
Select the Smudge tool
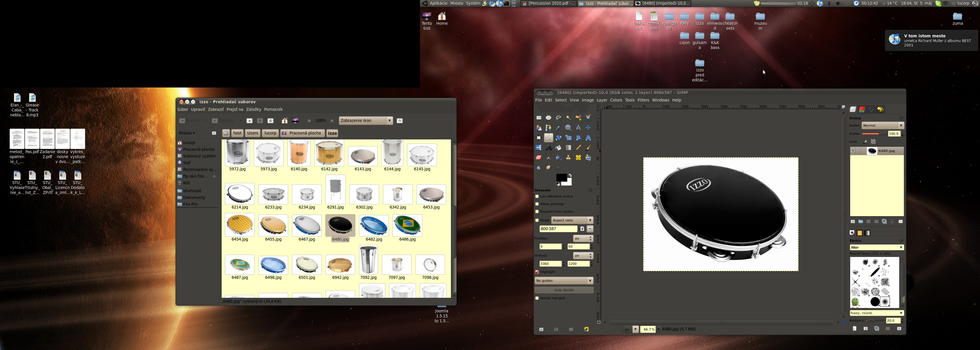549,167
